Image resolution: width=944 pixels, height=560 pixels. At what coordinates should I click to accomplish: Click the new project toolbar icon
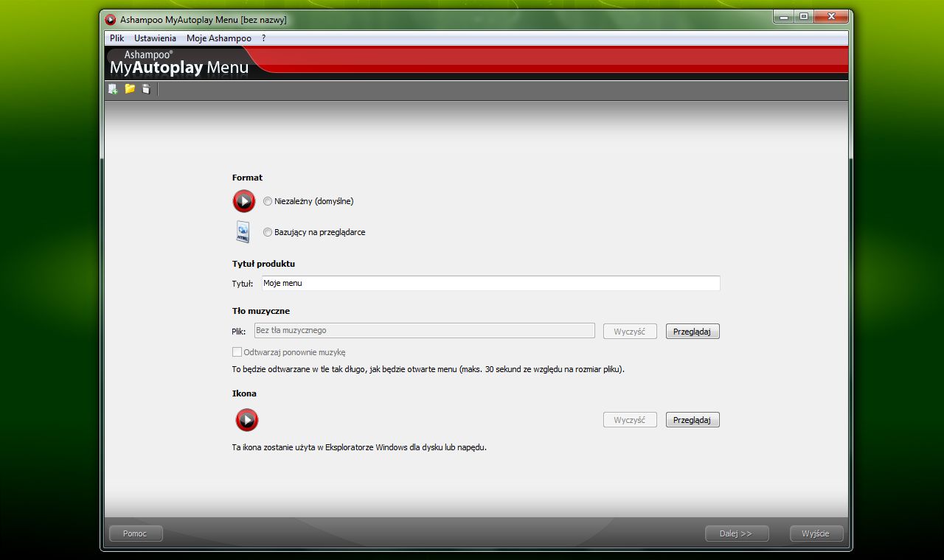(x=113, y=89)
